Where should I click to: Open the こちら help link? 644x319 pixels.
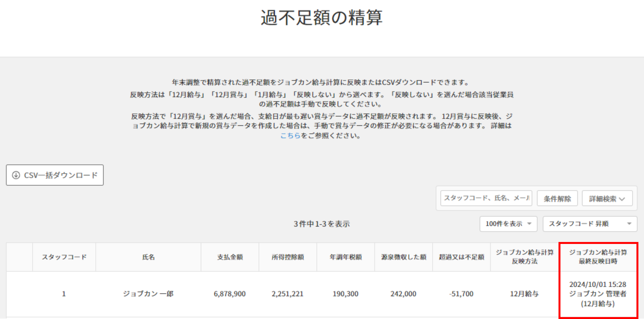(290, 136)
